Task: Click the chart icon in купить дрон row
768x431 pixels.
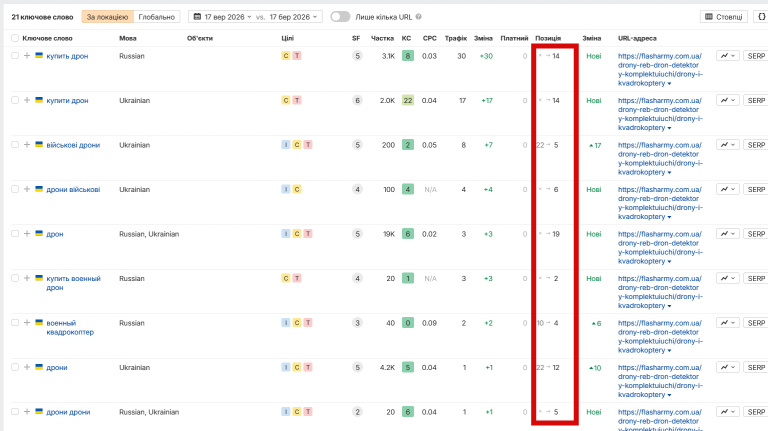Action: tap(727, 56)
